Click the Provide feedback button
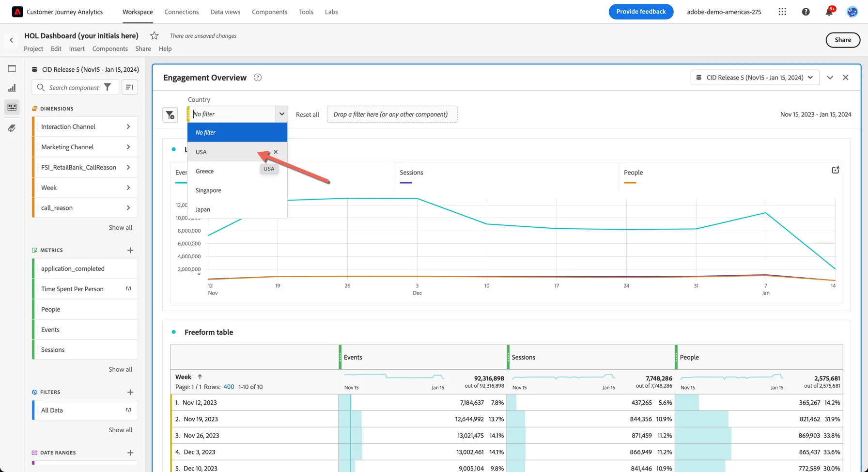The image size is (868, 472). click(x=641, y=12)
